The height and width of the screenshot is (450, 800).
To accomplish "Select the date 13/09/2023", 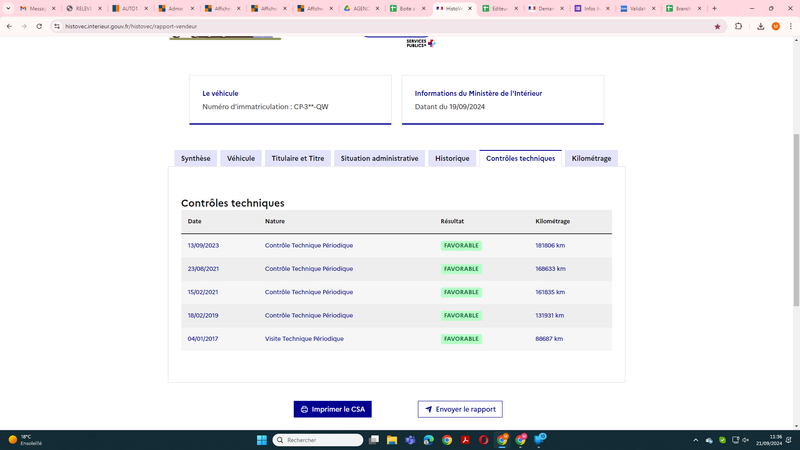I will [x=203, y=245].
